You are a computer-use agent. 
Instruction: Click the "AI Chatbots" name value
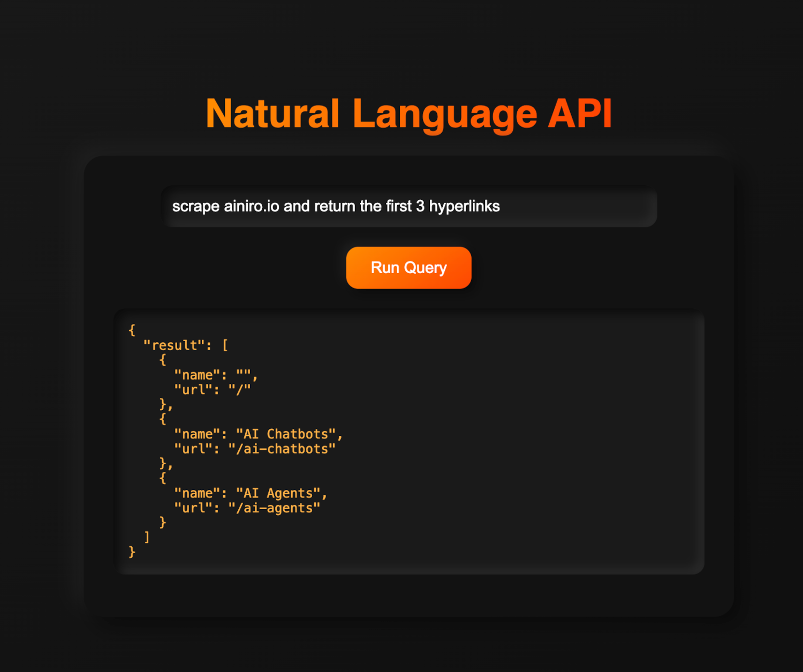[289, 434]
